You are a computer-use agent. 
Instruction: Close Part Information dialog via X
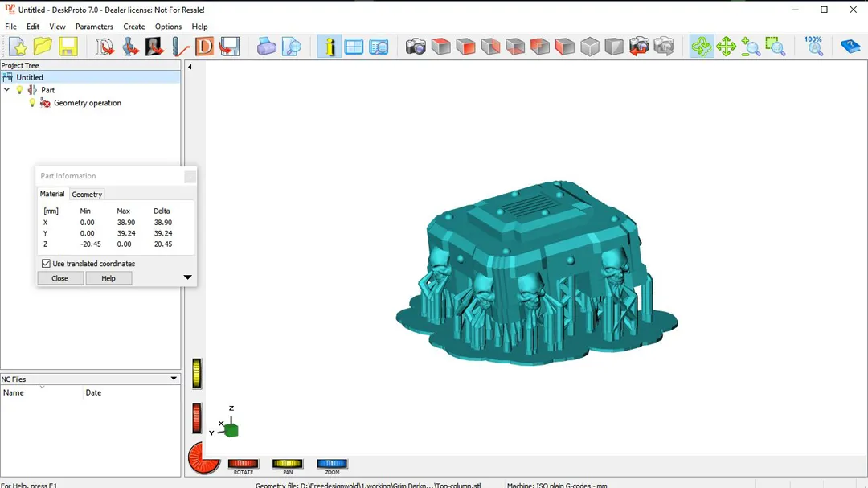(x=190, y=176)
